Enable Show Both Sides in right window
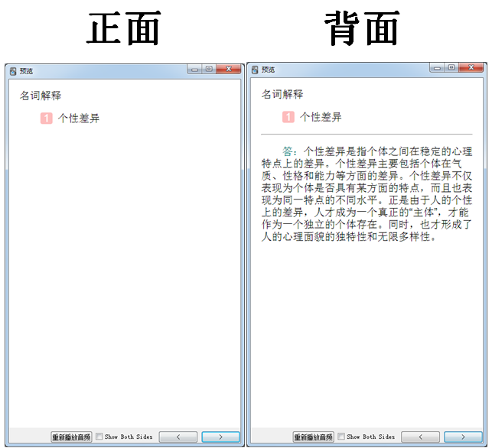Viewport: 492px width, 448px height. pos(341,437)
